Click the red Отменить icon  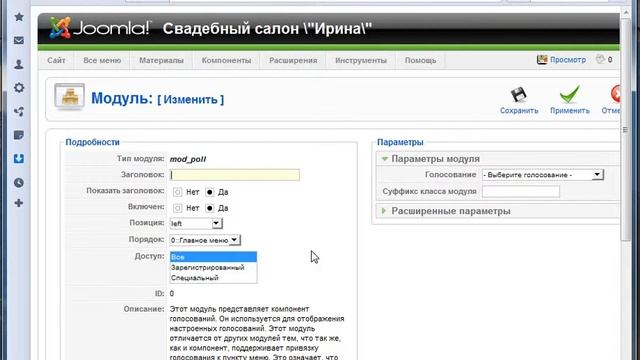[616, 94]
